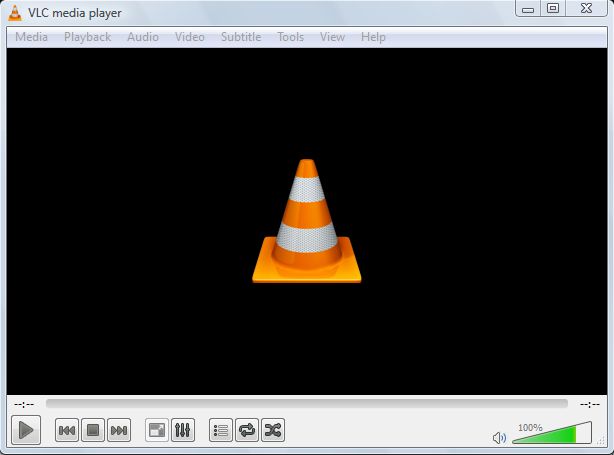
Task: Open the Video menu
Action: click(190, 37)
